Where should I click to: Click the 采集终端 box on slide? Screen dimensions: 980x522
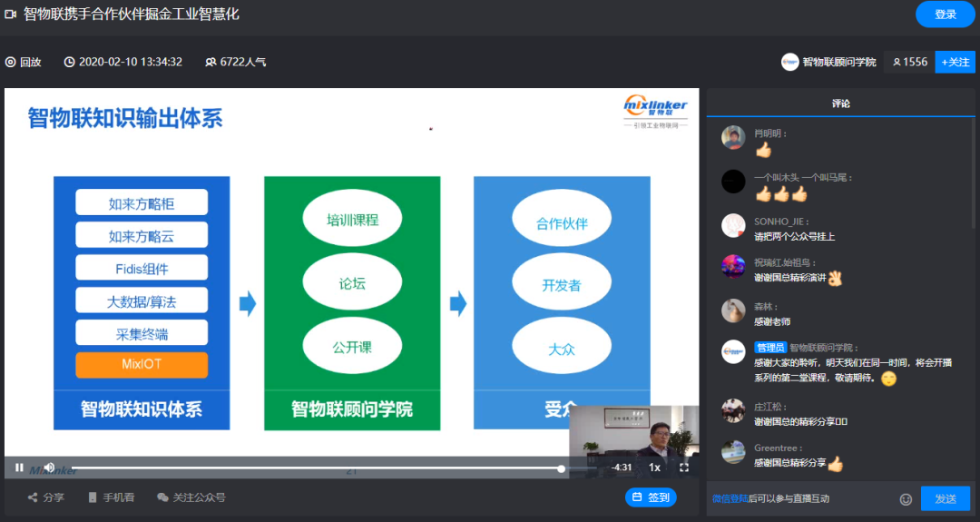click(142, 332)
